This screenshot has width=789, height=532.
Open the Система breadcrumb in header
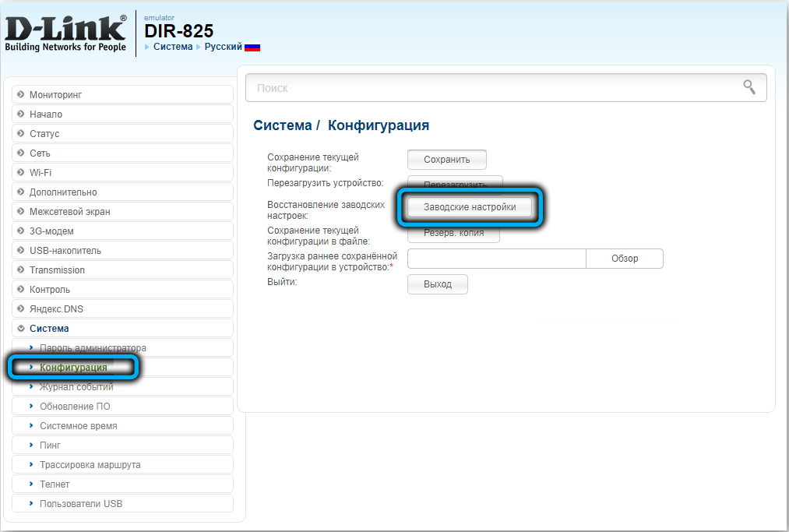(x=173, y=47)
